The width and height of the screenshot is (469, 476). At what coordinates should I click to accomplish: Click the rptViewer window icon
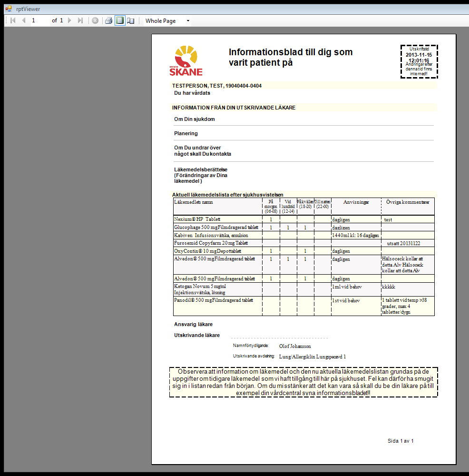(9, 9)
